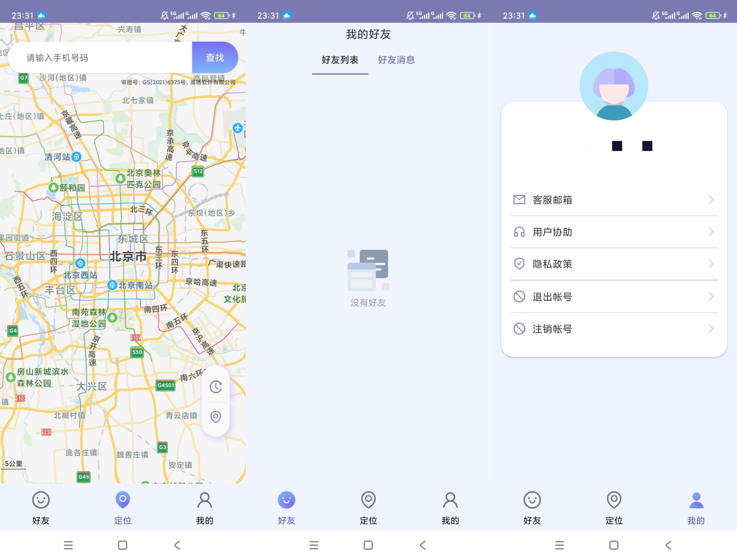Viewport: 737px width, 560px height.
Task: Click the prohibit icon beside 注销帐号
Action: click(x=519, y=329)
